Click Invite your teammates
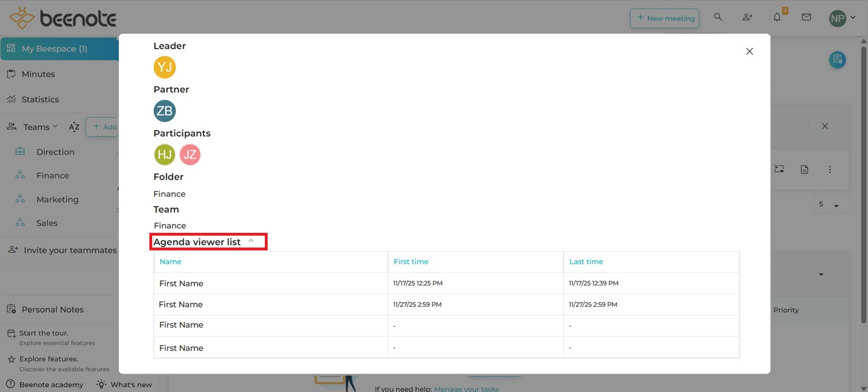 [x=70, y=250]
